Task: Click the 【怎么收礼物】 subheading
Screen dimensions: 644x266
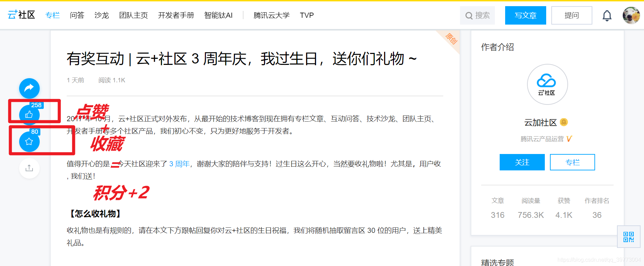Action: pos(95,214)
